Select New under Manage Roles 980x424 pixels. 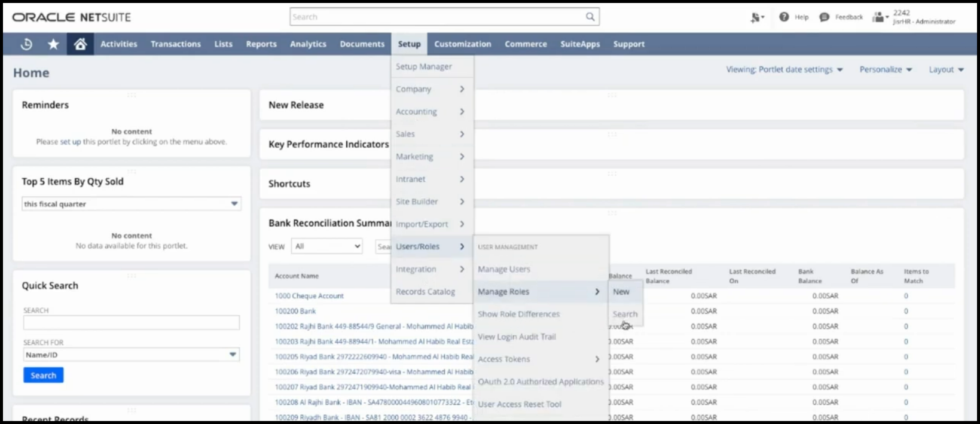click(621, 292)
